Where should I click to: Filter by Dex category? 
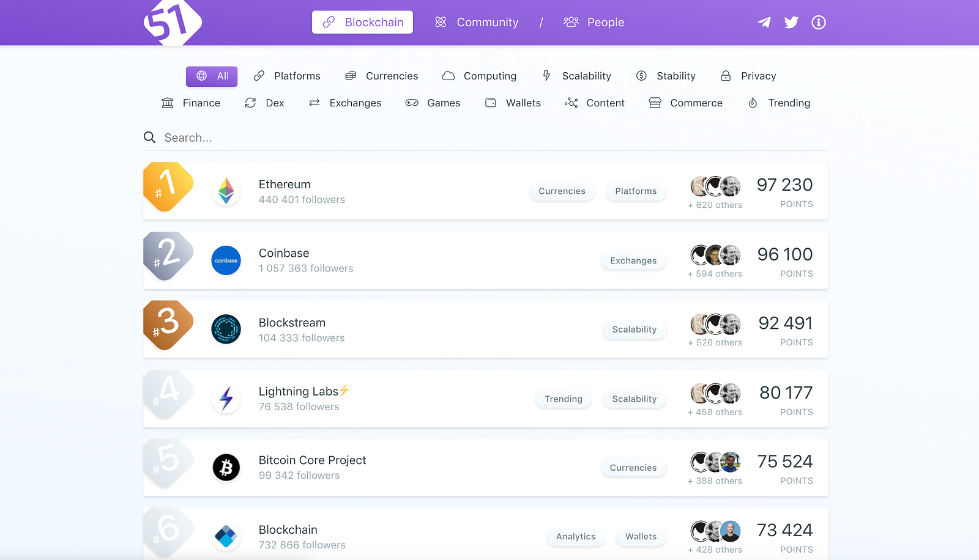click(x=264, y=103)
